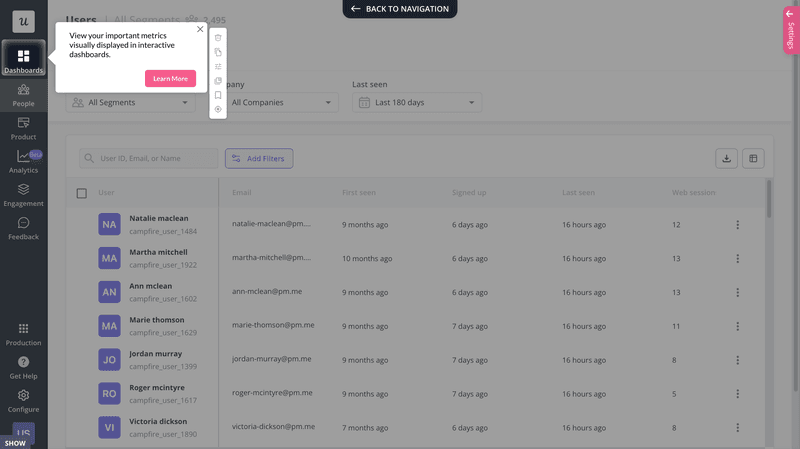This screenshot has width=800, height=449.
Task: Download the users list via export icon
Action: 727,158
